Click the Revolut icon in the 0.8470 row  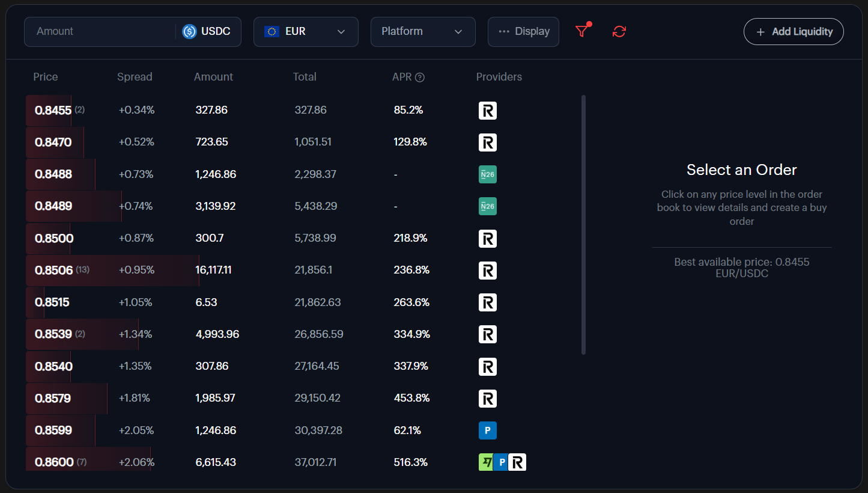point(488,142)
